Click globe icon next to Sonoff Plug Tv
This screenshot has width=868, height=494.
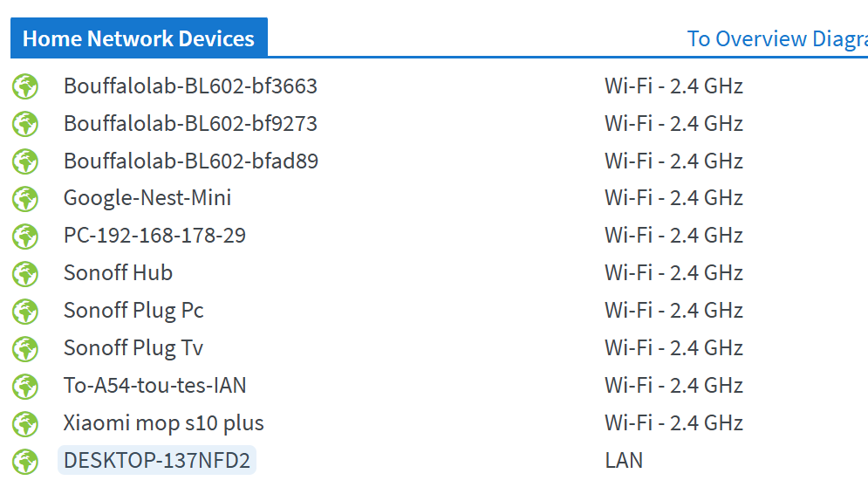click(x=25, y=349)
